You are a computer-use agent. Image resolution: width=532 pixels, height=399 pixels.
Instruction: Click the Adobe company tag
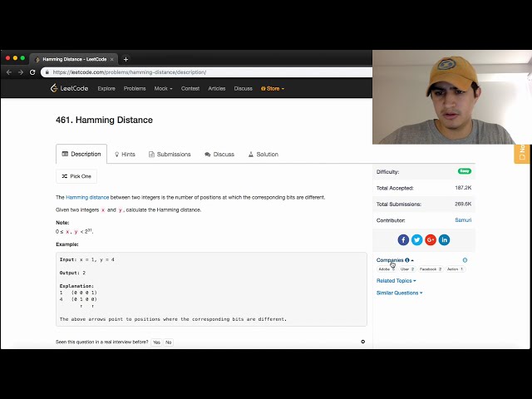click(387, 269)
